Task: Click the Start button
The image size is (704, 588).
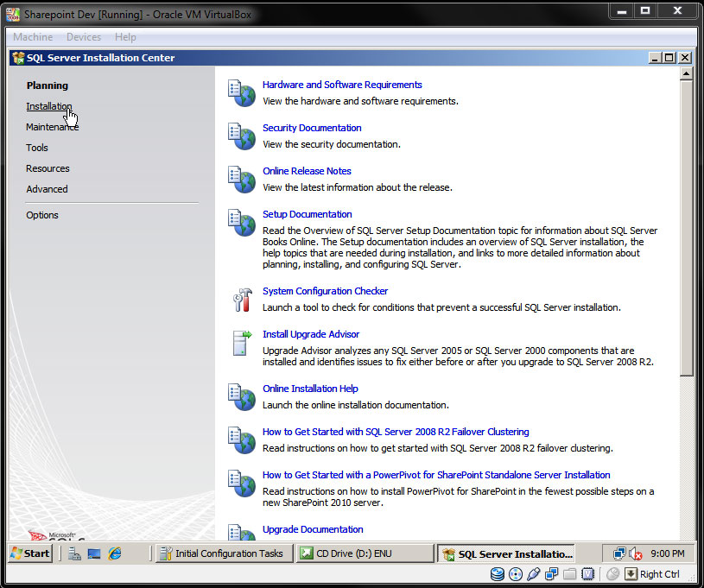Action: pos(30,553)
